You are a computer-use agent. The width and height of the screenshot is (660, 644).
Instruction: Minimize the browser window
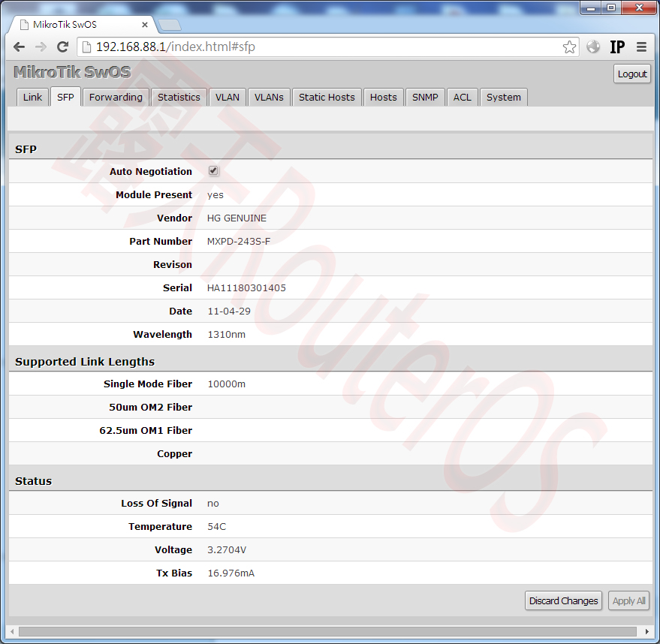591,8
